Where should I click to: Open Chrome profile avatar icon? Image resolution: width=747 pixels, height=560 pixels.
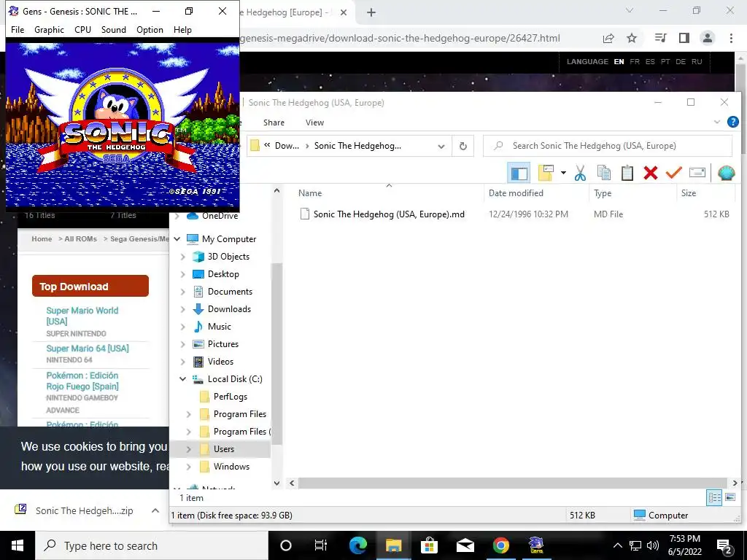(x=708, y=38)
